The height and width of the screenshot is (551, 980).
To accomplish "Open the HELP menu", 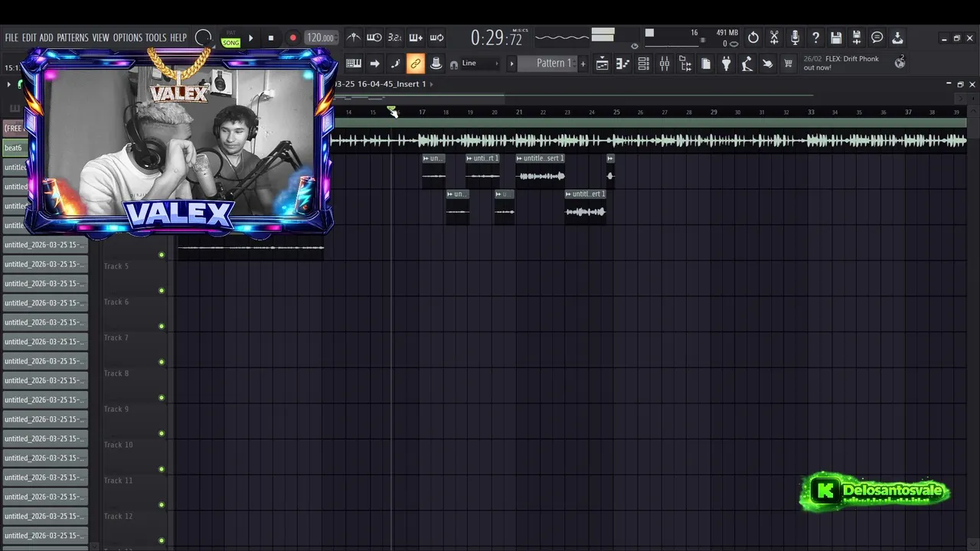I will click(x=178, y=37).
